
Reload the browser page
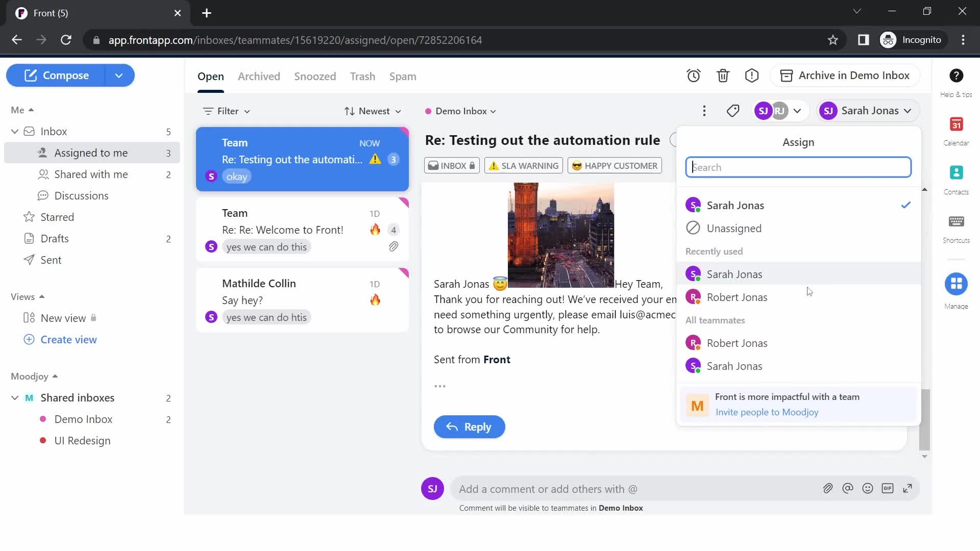[66, 40]
